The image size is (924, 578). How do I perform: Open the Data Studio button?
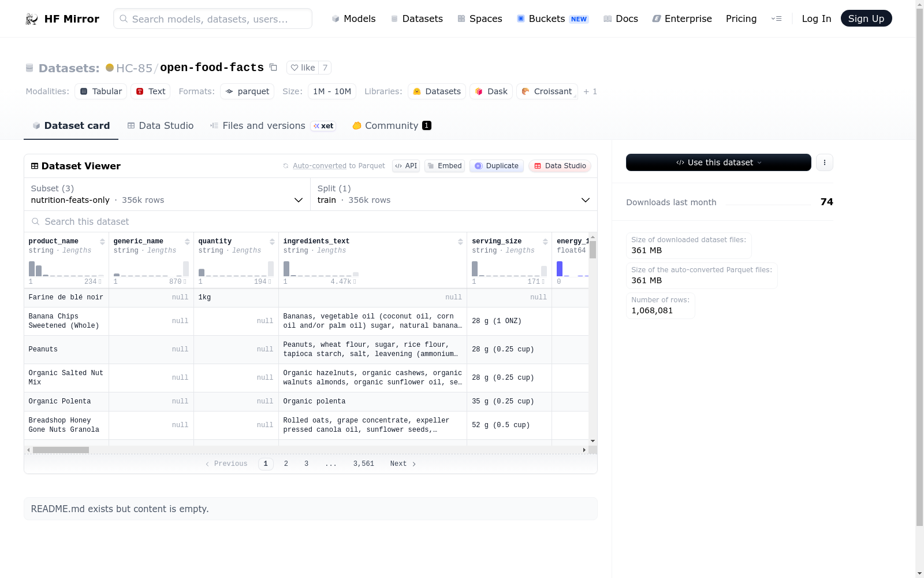[x=560, y=166]
